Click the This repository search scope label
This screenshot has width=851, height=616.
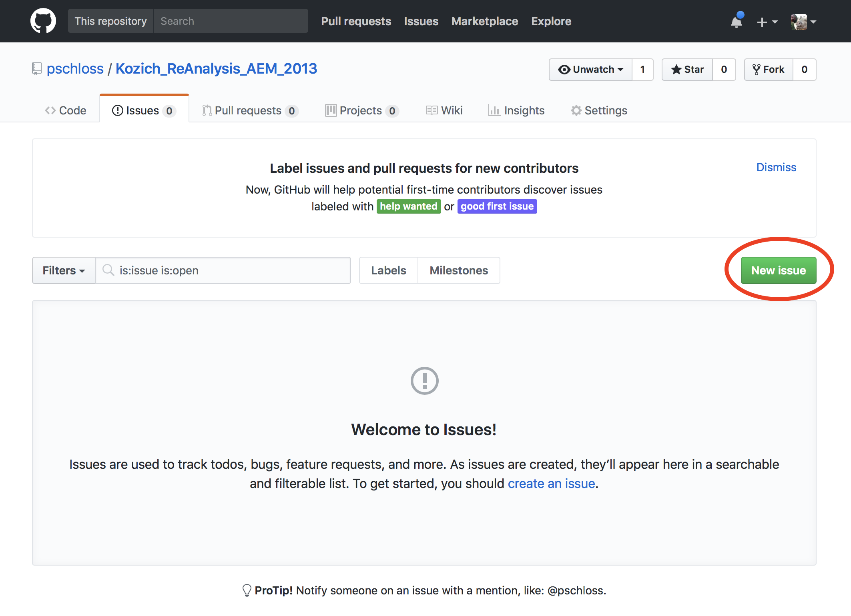[111, 21]
